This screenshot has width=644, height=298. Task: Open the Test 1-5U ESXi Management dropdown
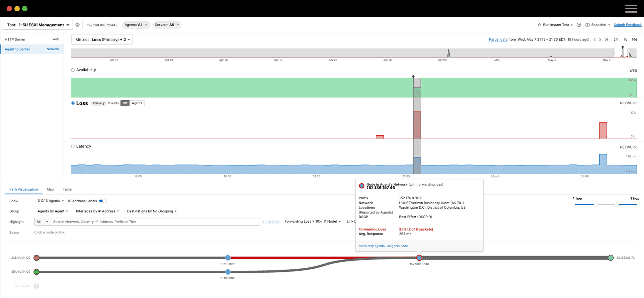pos(38,25)
